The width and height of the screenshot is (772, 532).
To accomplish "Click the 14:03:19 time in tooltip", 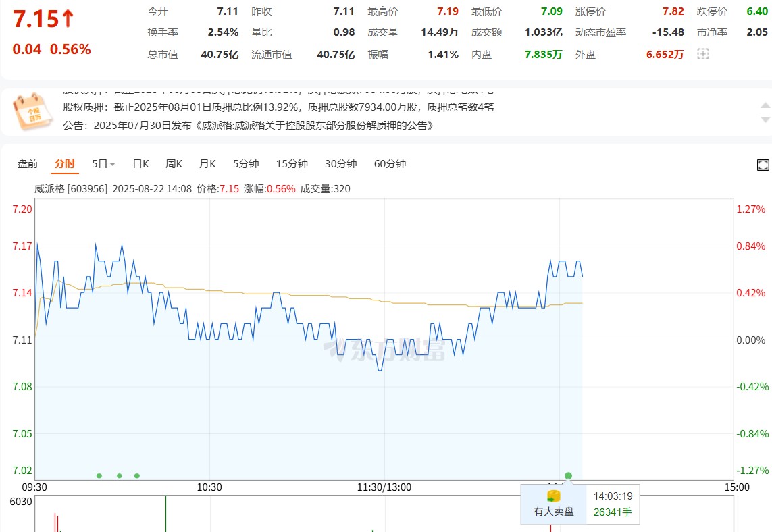I will (x=613, y=496).
